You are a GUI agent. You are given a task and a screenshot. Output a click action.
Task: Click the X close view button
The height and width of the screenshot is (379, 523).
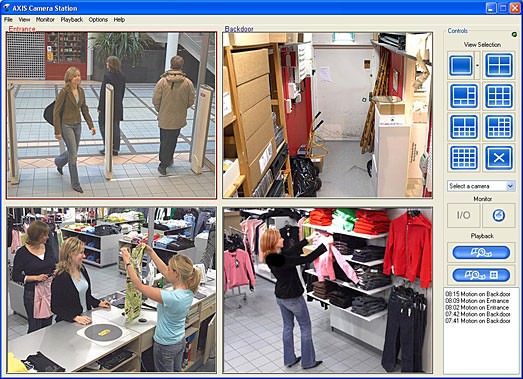tap(499, 157)
